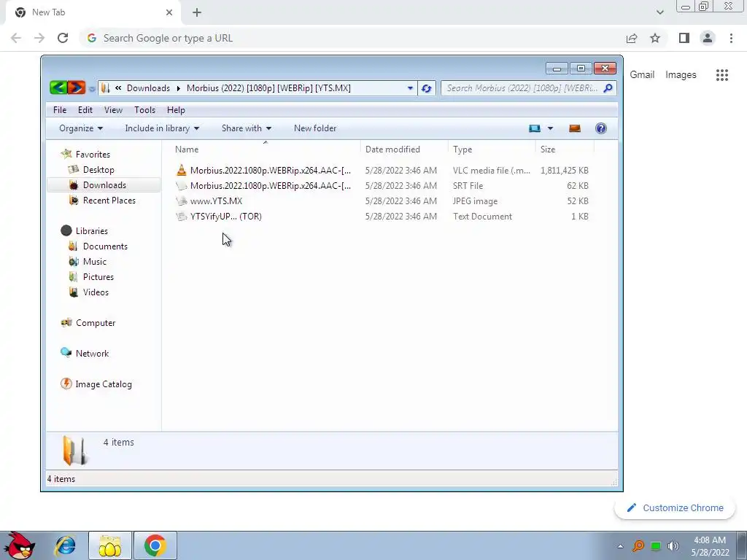Open Downloads in Favorites

(104, 184)
